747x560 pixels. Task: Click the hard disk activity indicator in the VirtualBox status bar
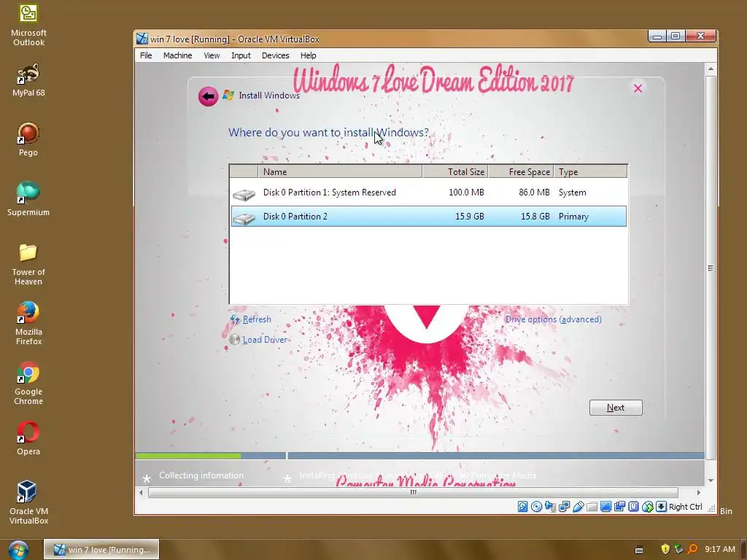522,507
